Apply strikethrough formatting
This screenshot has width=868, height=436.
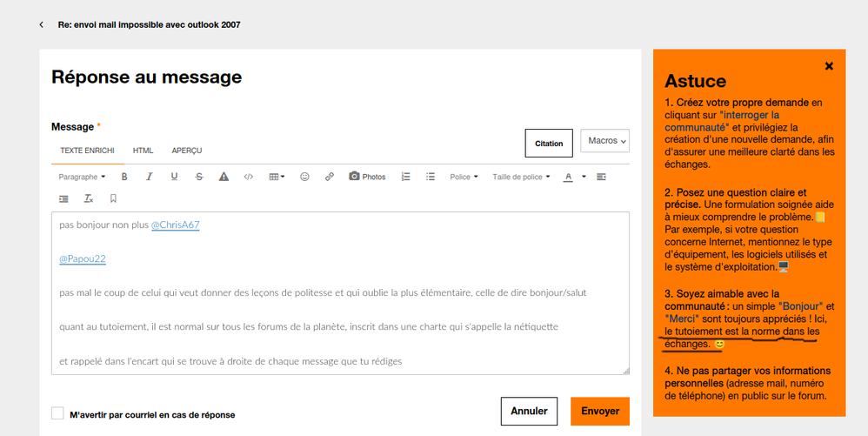pos(199,177)
